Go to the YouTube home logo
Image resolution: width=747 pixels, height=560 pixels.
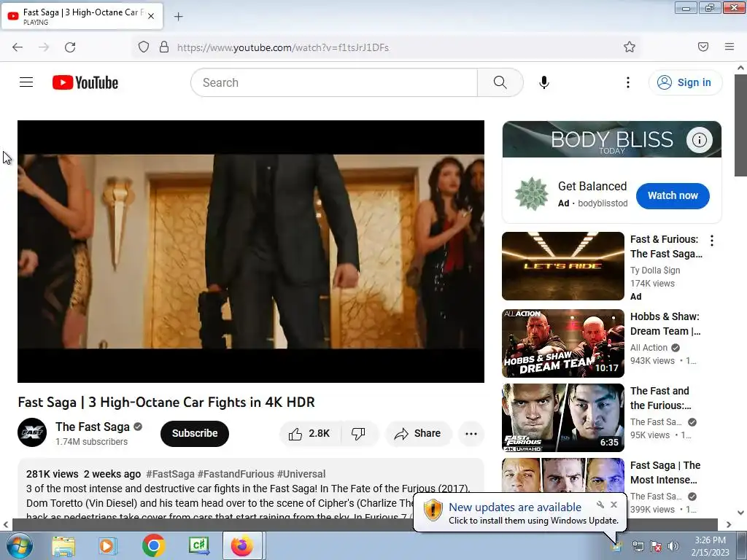85,82
